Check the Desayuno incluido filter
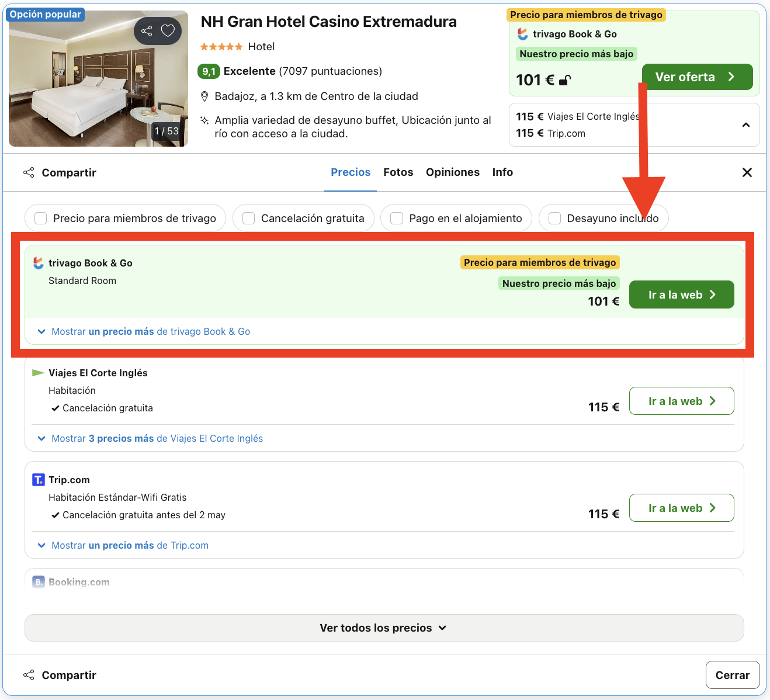 point(554,218)
